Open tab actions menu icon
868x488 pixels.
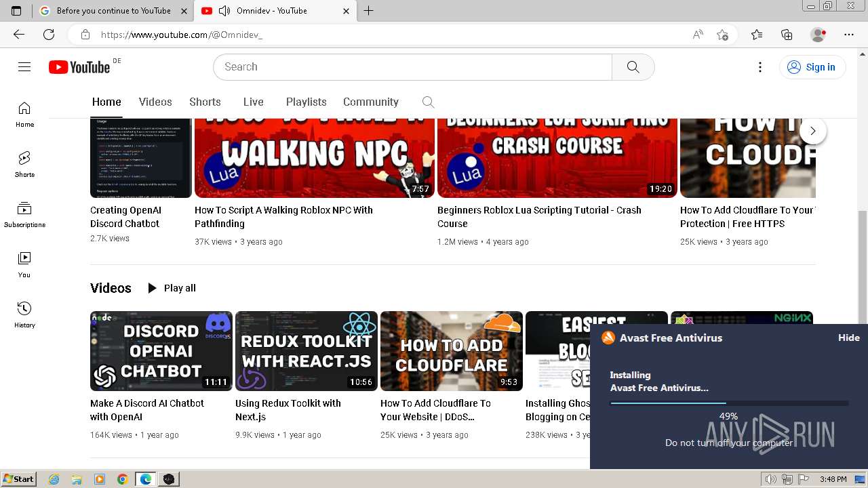pos(16,11)
